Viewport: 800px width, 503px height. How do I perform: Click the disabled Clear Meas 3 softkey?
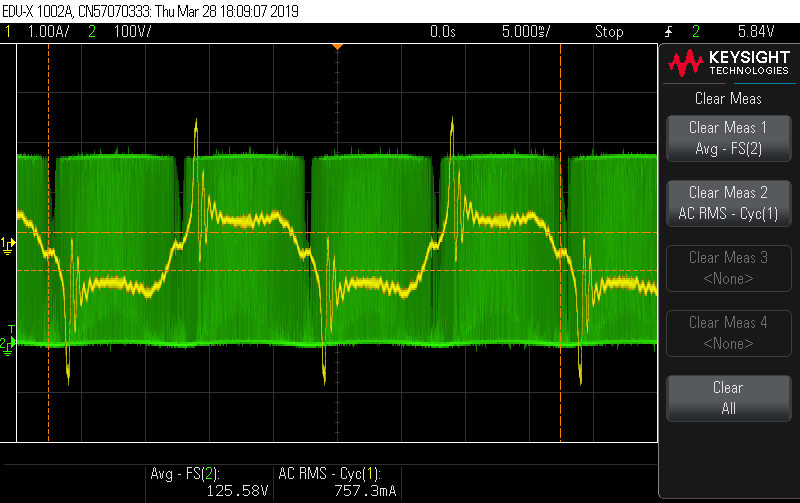pyautogui.click(x=729, y=268)
